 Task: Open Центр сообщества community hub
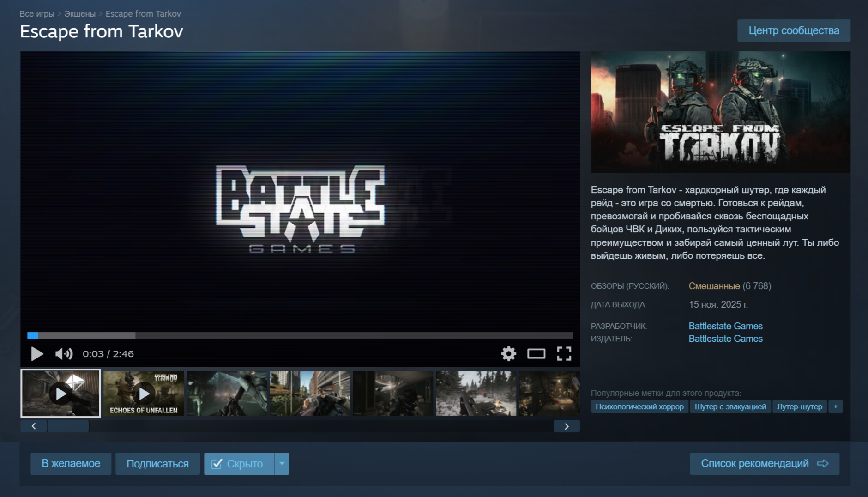point(793,30)
